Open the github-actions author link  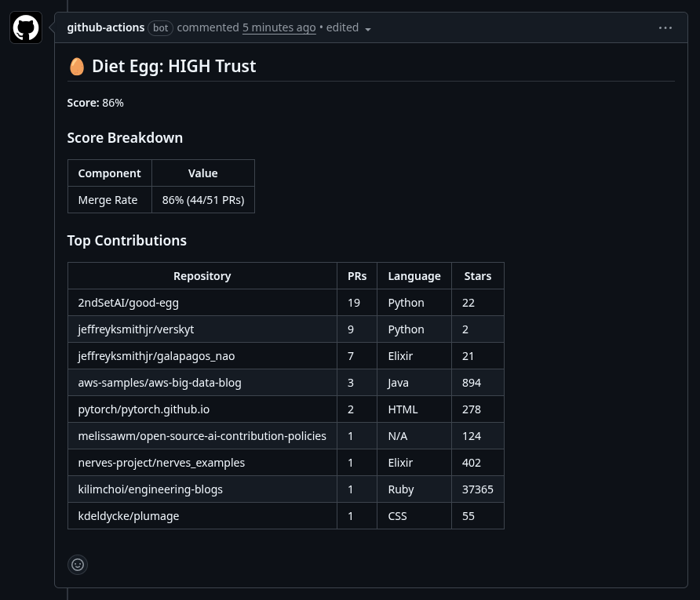(106, 27)
